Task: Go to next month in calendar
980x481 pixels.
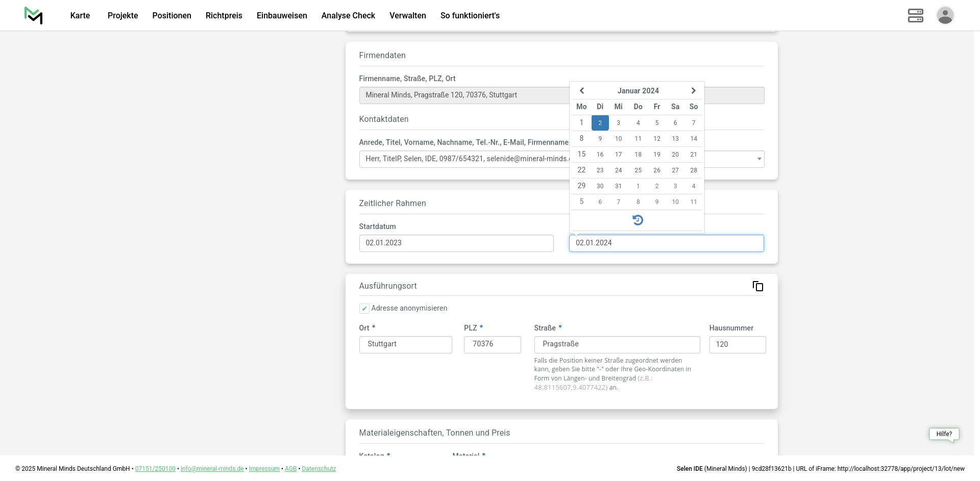Action: point(693,91)
